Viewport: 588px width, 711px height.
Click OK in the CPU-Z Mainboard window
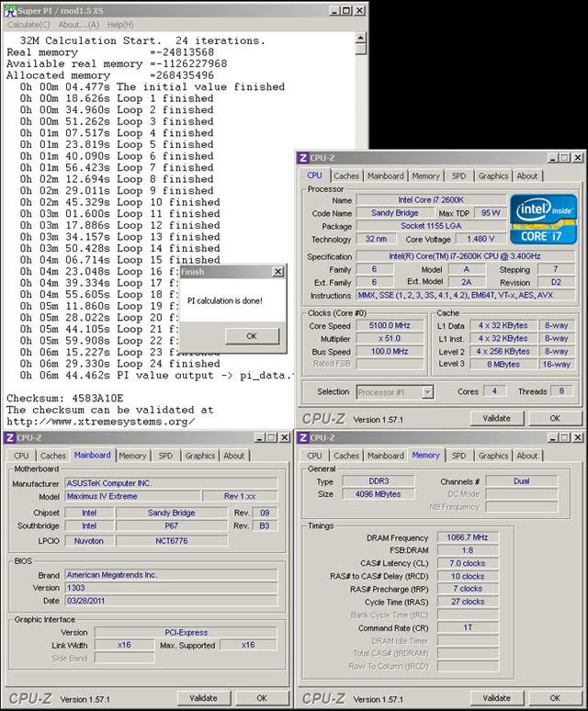pyautogui.click(x=262, y=698)
